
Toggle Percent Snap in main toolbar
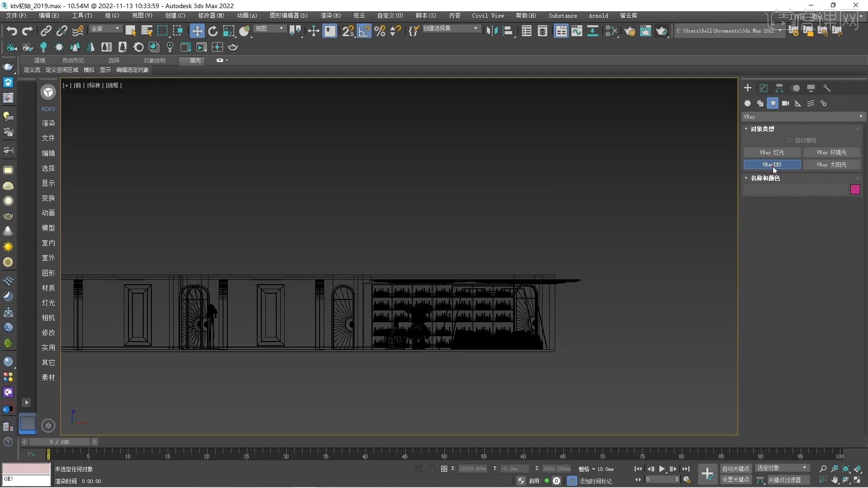click(380, 31)
